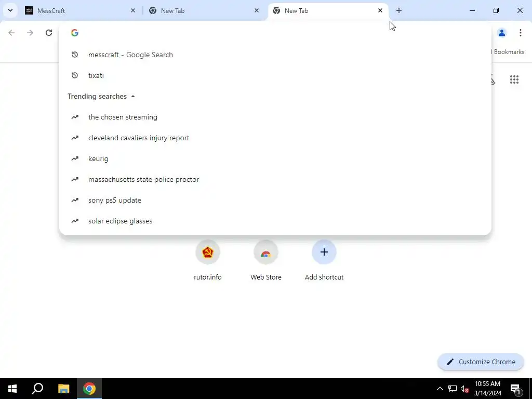Close the middle New Tab
The image size is (532, 399).
tap(257, 10)
